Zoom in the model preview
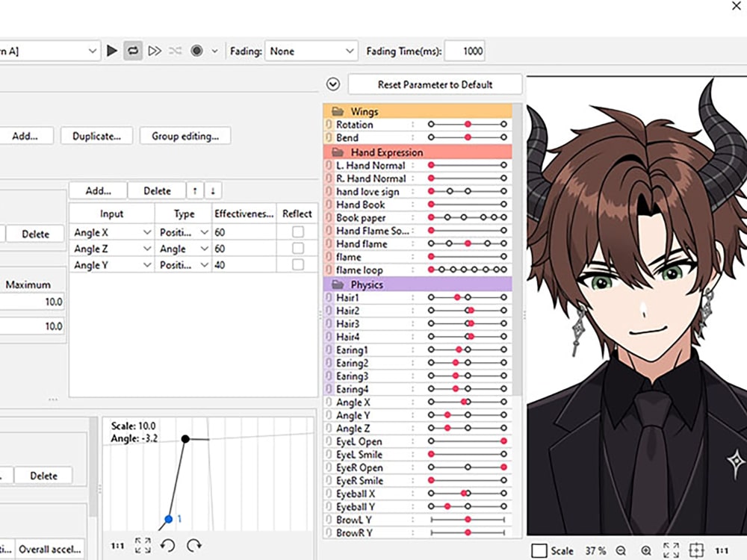747x560 pixels. [x=646, y=550]
